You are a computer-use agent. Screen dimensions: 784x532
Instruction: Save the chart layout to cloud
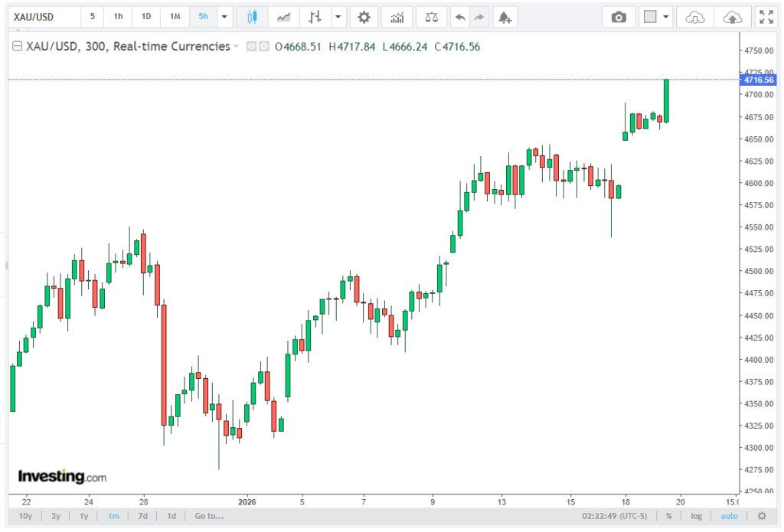[732, 17]
